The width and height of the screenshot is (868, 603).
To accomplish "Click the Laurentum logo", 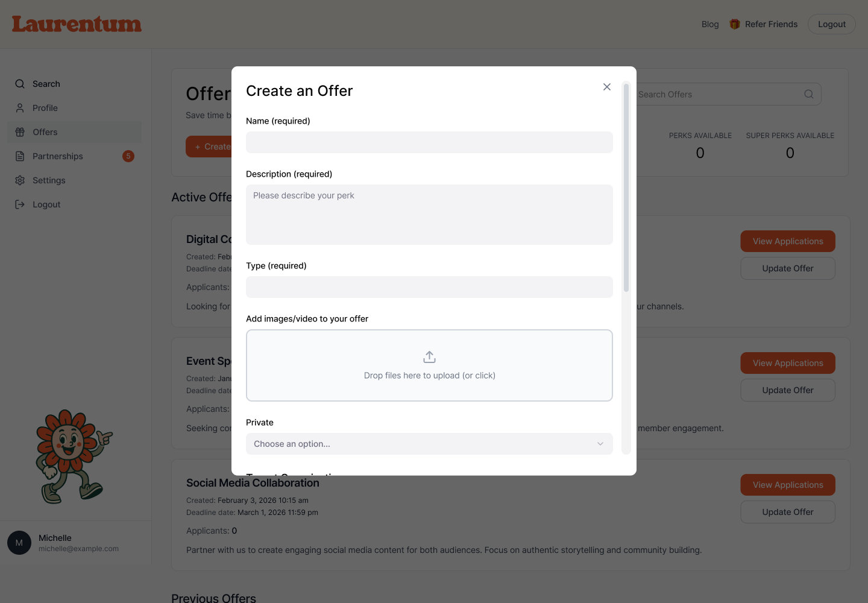I will pyautogui.click(x=77, y=24).
